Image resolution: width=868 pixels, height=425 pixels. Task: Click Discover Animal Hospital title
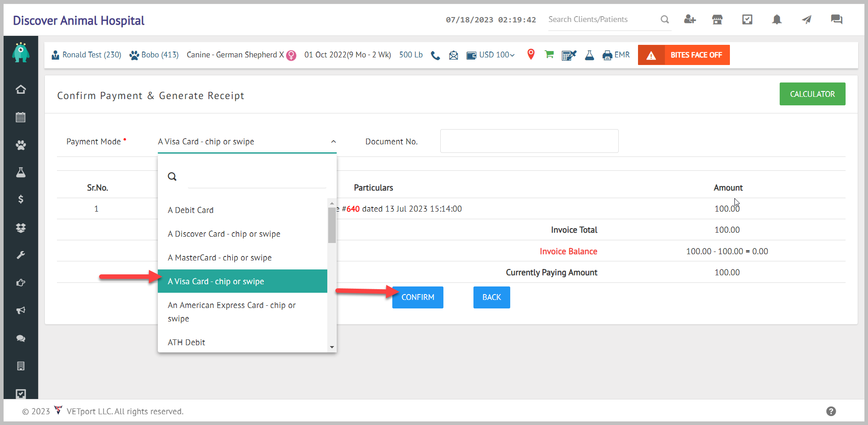click(78, 21)
